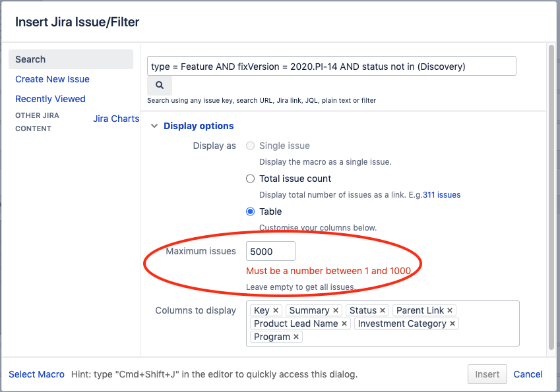Remove the Status column tag
This screenshot has height=392, width=560.
383,310
